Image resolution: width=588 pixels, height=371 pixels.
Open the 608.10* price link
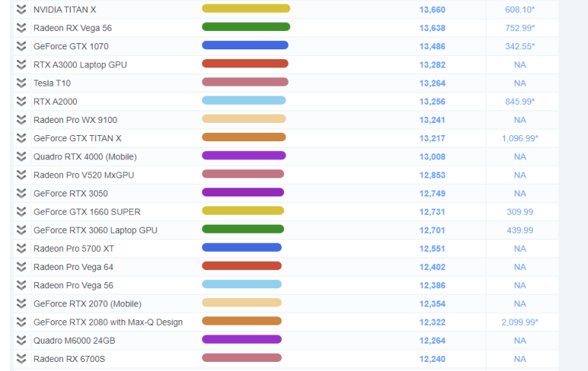click(520, 10)
